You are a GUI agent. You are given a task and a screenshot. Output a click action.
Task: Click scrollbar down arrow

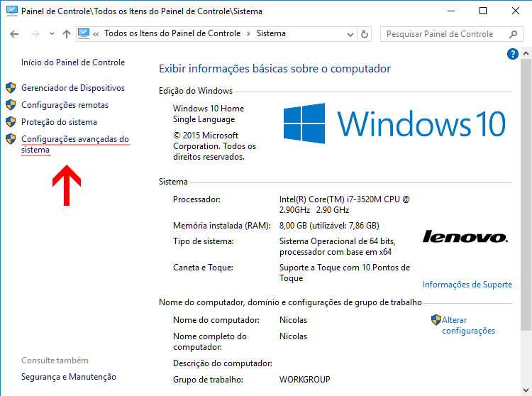[x=526, y=390]
